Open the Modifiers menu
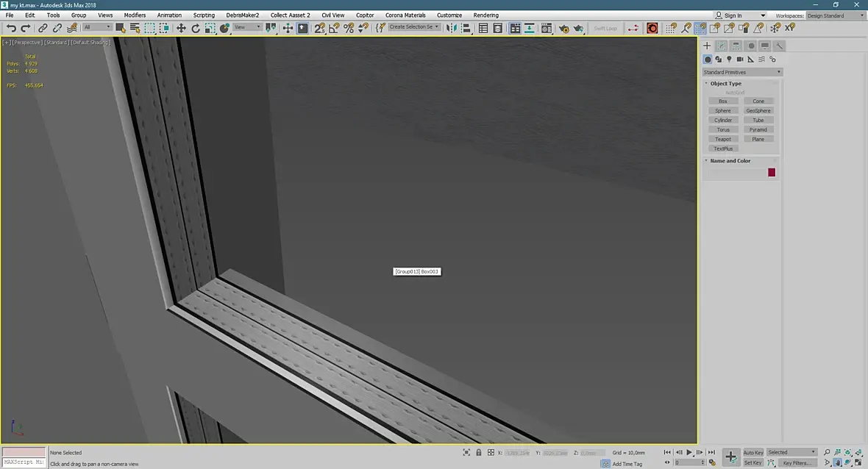Image resolution: width=868 pixels, height=469 pixels. (135, 15)
